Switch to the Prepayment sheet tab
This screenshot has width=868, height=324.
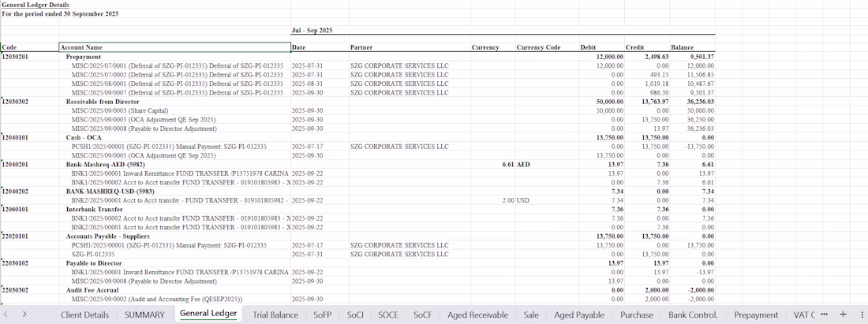[x=756, y=315]
